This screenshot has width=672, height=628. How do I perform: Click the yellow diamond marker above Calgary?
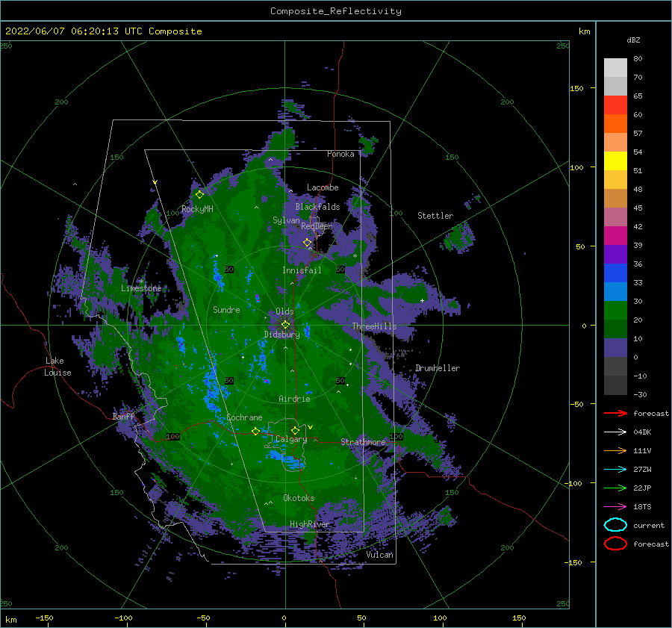click(x=295, y=430)
